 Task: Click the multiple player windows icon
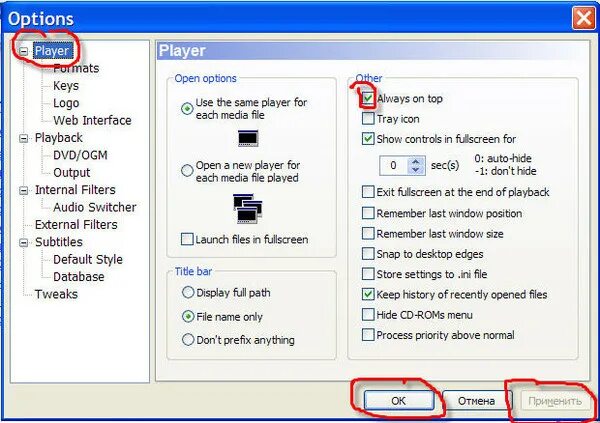247,209
